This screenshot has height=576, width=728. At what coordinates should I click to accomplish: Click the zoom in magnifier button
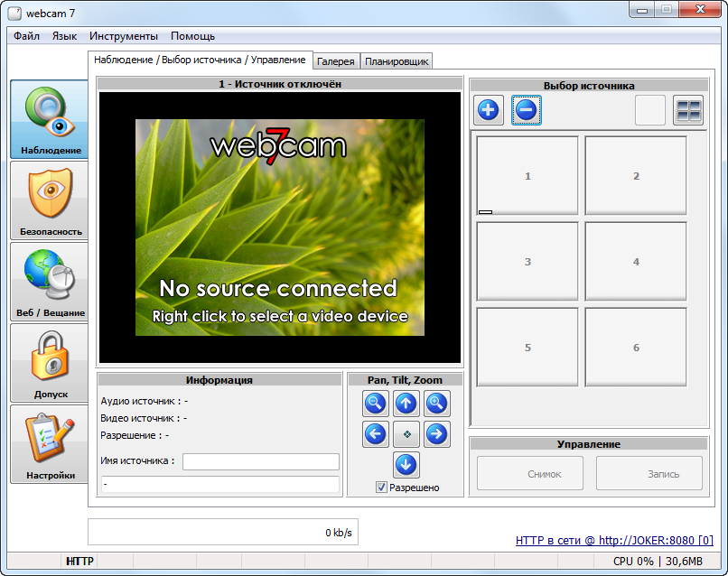[437, 404]
